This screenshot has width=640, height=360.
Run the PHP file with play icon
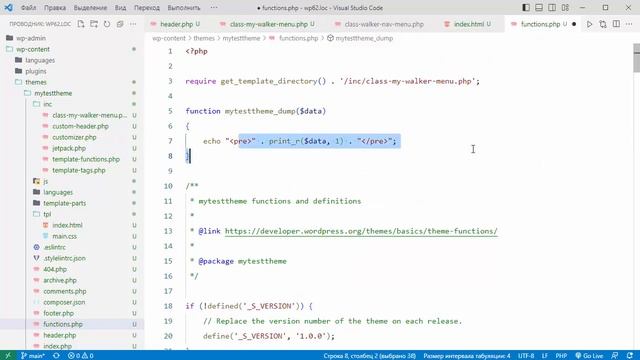point(589,24)
